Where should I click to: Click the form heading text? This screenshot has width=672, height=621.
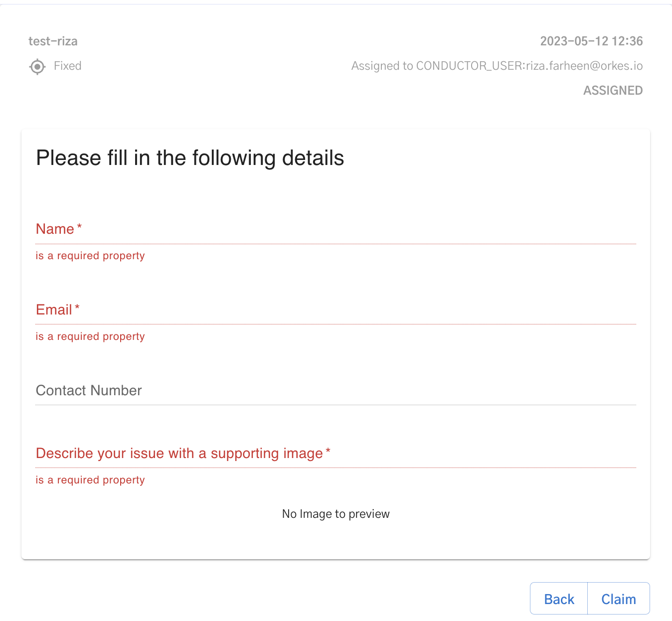(x=189, y=157)
